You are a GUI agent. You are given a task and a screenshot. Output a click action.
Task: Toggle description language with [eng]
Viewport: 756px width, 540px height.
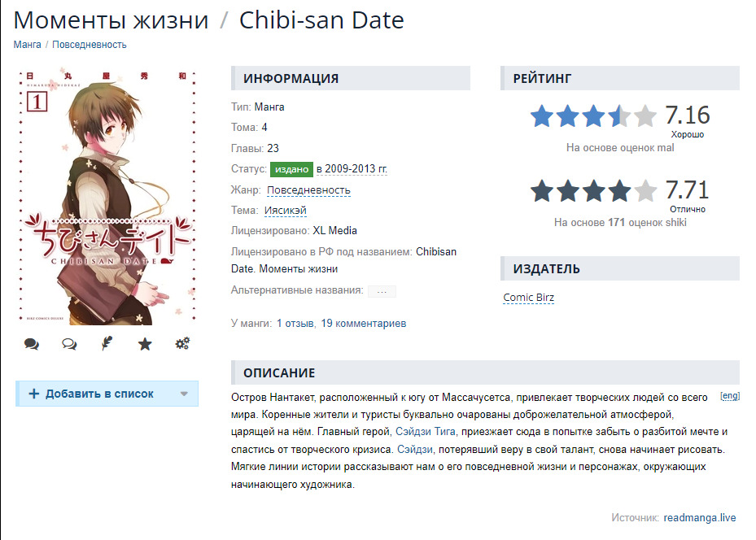[730, 397]
